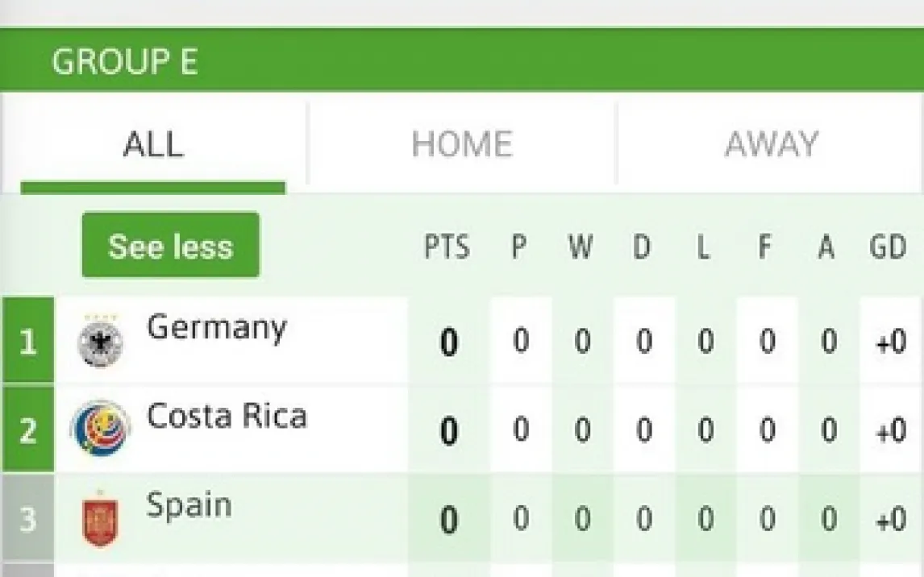Collapse table with See less button
The image size is (924, 577).
171,246
